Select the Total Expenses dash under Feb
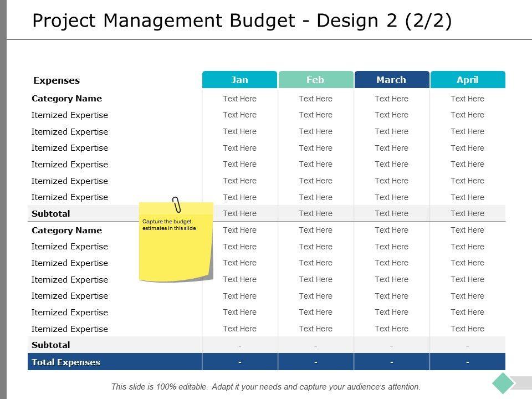532x399 pixels. tap(315, 362)
